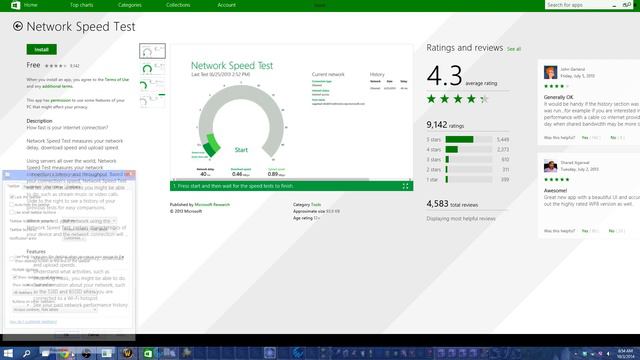640x360 pixels.
Task: Click the 'Awesome!' review title
Action: (555, 191)
